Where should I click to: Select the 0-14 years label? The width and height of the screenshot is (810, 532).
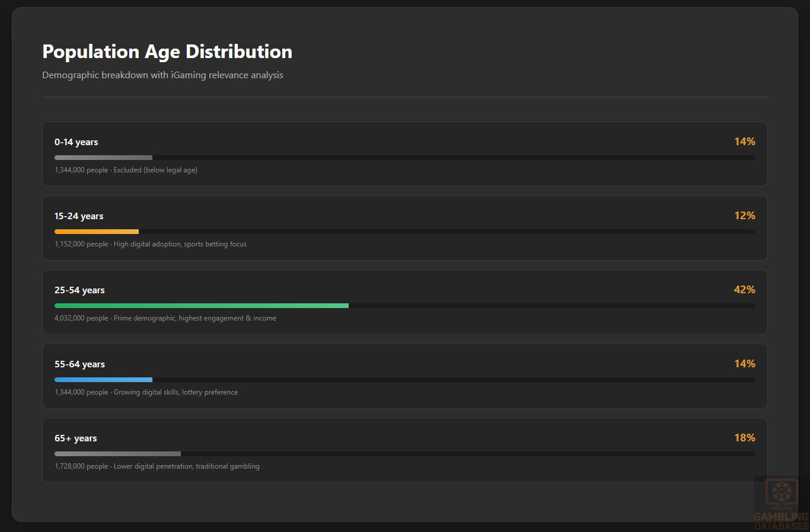click(x=76, y=142)
